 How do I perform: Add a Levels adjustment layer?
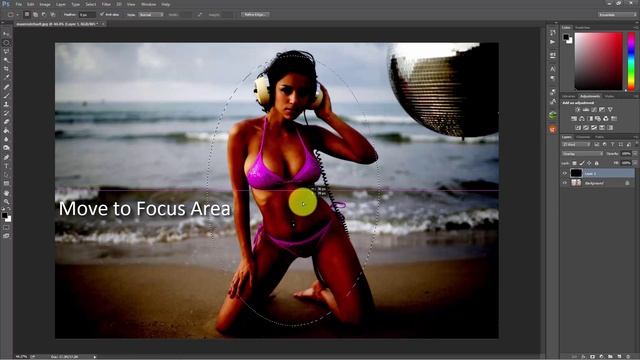point(586,110)
